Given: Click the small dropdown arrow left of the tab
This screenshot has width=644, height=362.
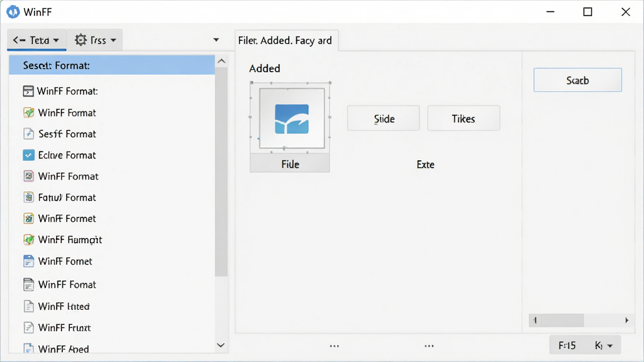Looking at the screenshot, I should 216,40.
